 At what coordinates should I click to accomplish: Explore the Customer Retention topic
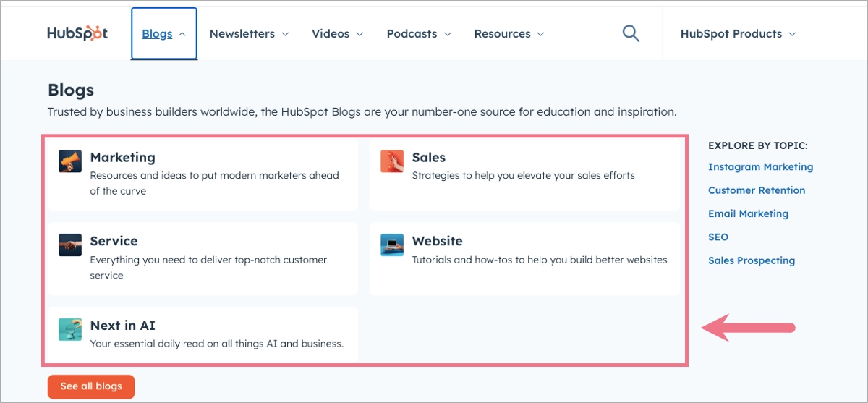(757, 190)
